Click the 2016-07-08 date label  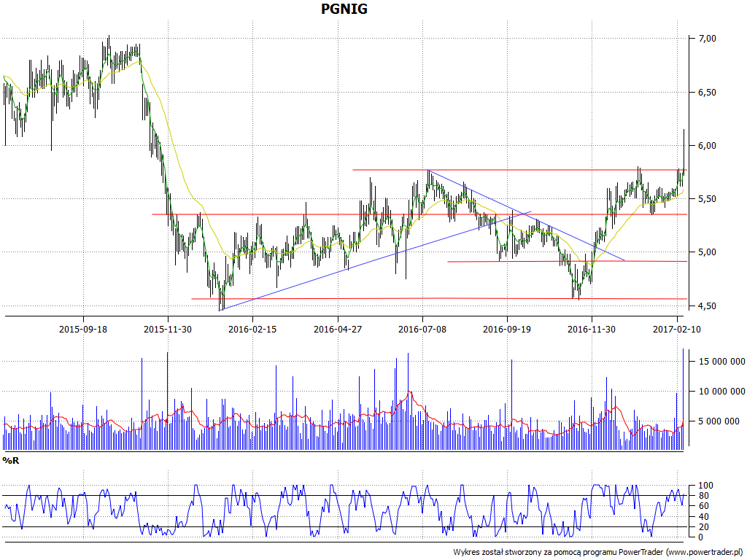click(x=422, y=329)
